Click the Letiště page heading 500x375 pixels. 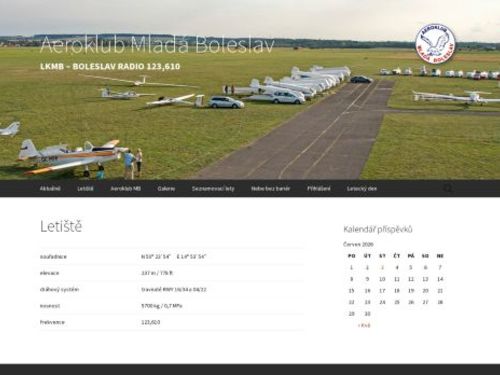click(x=61, y=226)
